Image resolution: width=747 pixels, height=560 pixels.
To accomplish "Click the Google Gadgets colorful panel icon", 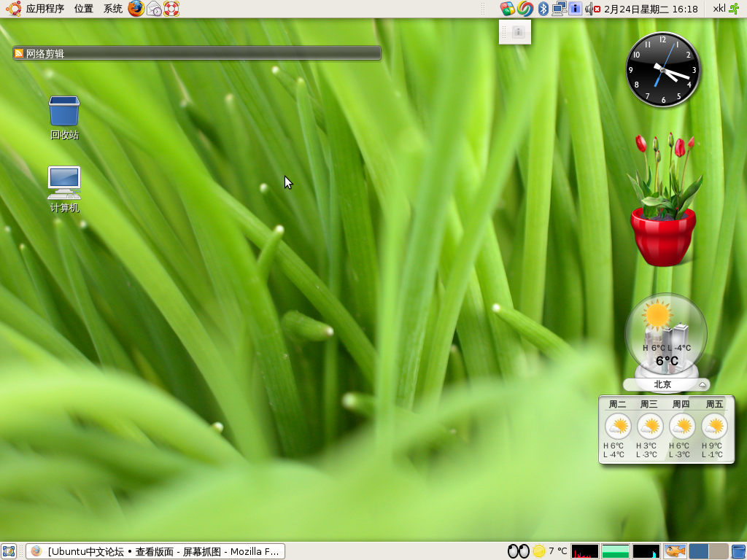I will point(508,9).
